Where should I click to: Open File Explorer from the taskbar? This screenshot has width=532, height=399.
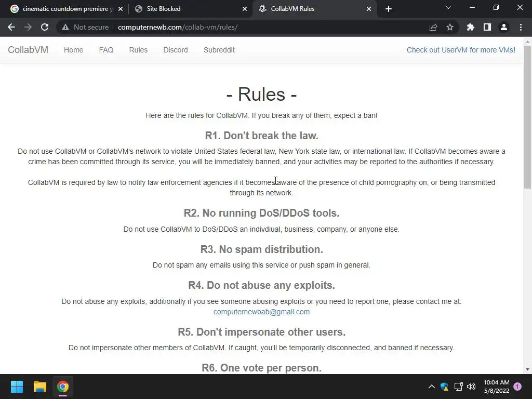tap(39, 387)
